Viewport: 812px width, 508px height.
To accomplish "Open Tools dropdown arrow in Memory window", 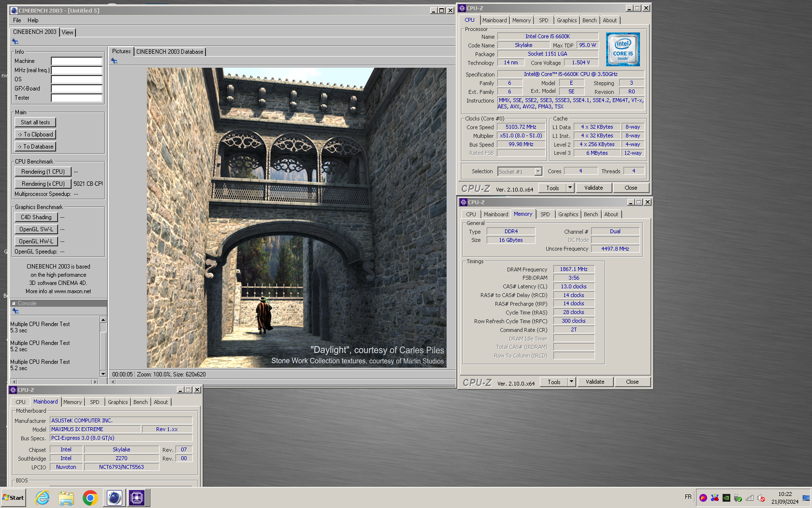I will [x=571, y=382].
